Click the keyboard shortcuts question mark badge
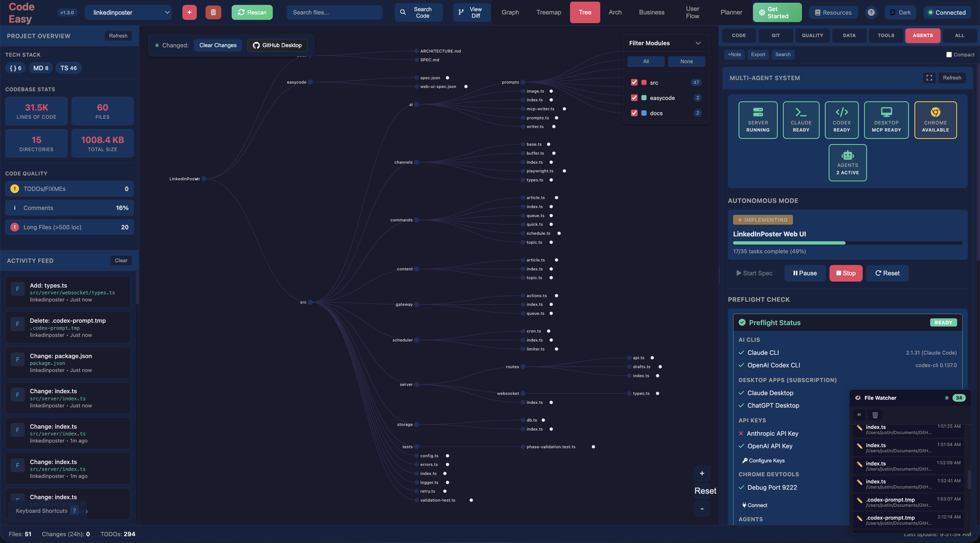Image resolution: width=980 pixels, height=543 pixels. 75,511
